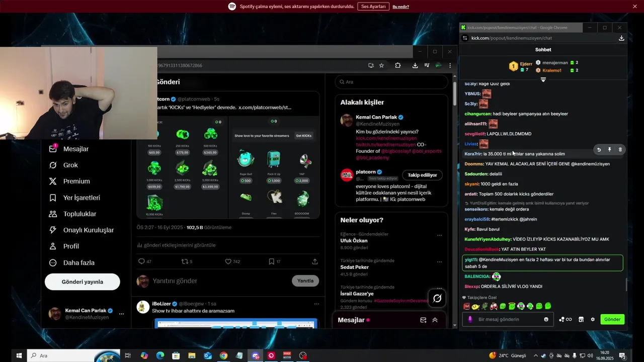Pin the hovered Kora7rir chat message

(x=609, y=150)
